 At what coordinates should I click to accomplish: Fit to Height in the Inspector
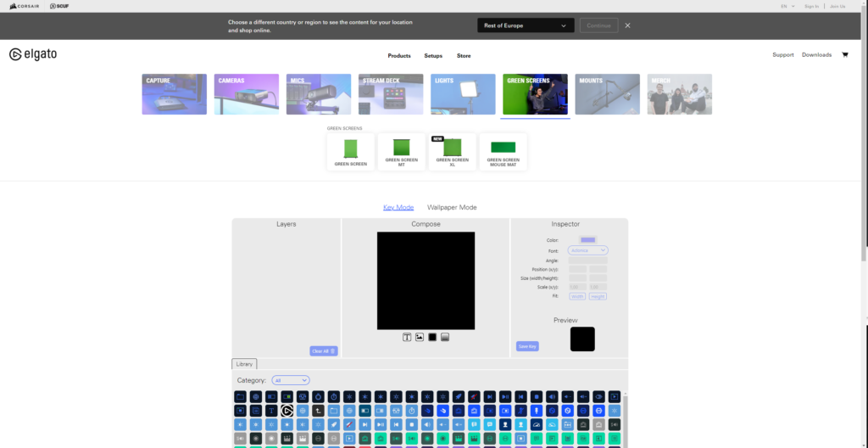(598, 297)
